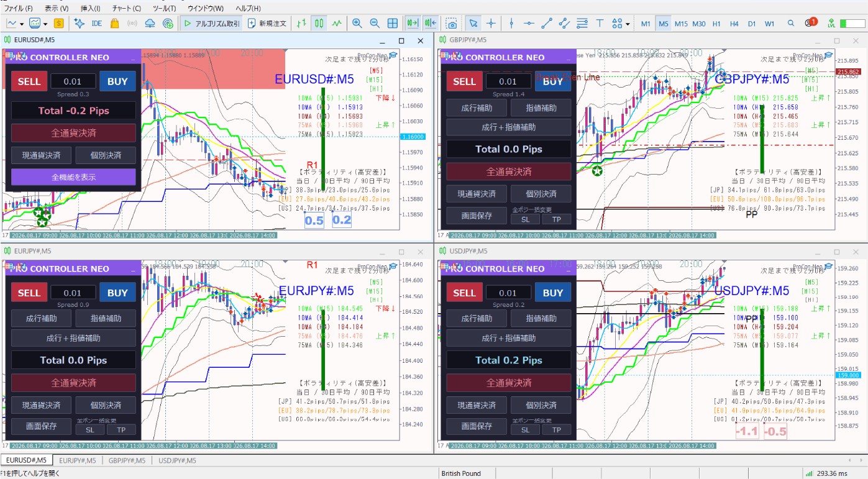This screenshot has height=479, width=868.
Task: Select the H4 timeframe
Action: click(734, 23)
